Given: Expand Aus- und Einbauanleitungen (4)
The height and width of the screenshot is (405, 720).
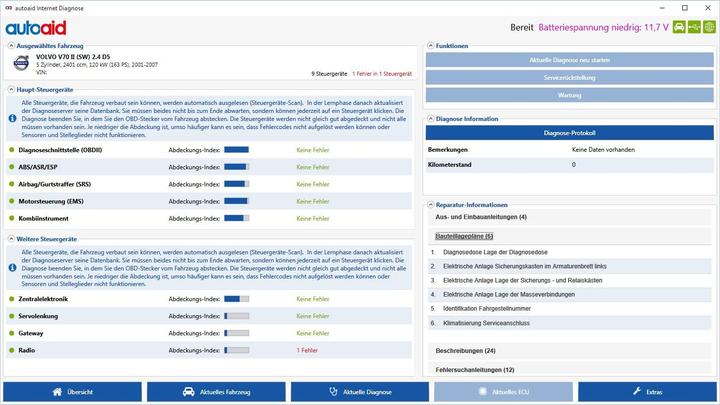Looking at the screenshot, I should [481, 217].
